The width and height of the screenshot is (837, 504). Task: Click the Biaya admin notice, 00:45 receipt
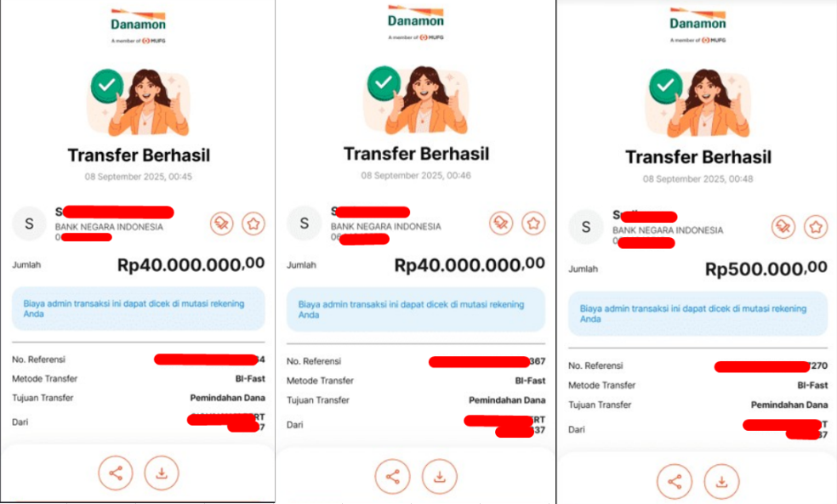pyautogui.click(x=139, y=309)
